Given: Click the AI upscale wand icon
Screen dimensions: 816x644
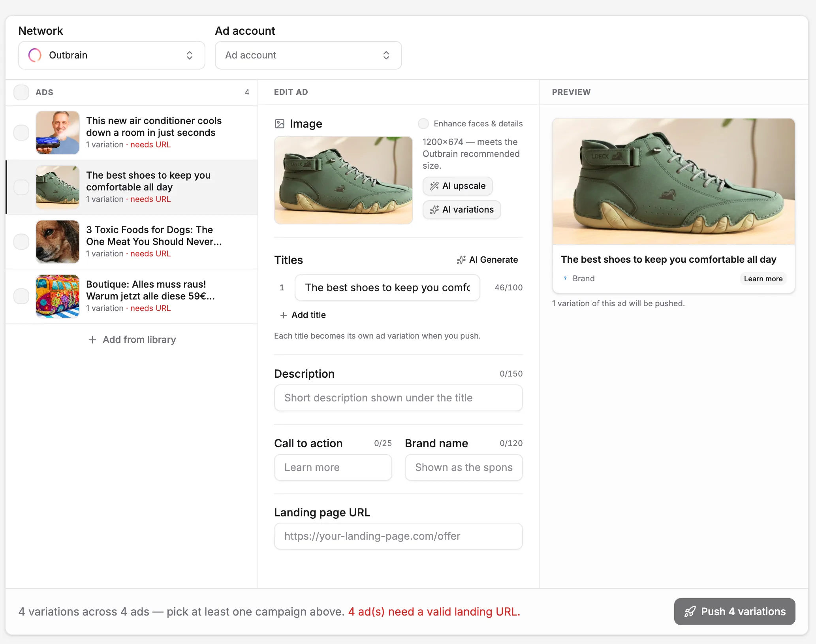Looking at the screenshot, I should [434, 186].
